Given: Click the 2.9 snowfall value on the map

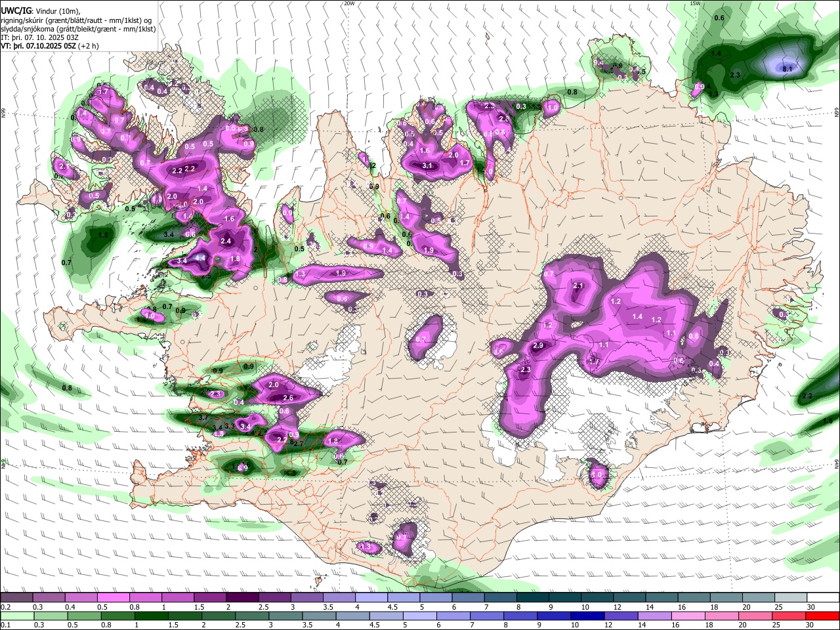Looking at the screenshot, I should [x=539, y=346].
